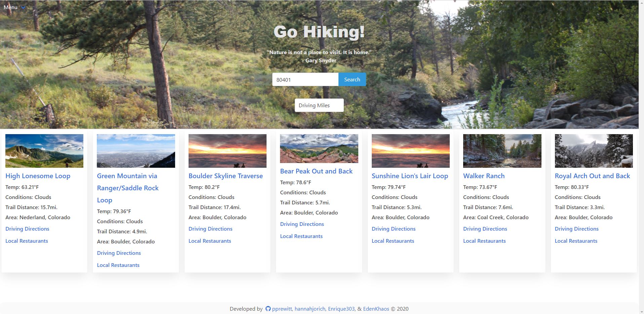View Local Restaurants near Sunshine Lion's Lair Loop
Image resolution: width=644 pixels, height=314 pixels.
pyautogui.click(x=393, y=241)
